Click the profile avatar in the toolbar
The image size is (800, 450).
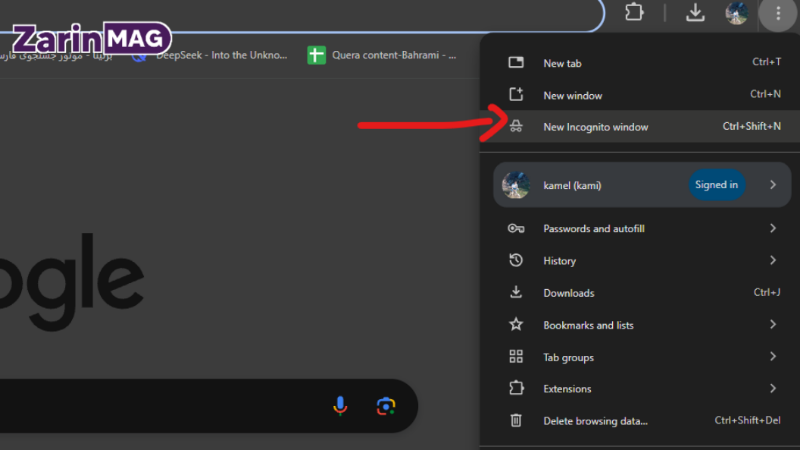coord(737,13)
